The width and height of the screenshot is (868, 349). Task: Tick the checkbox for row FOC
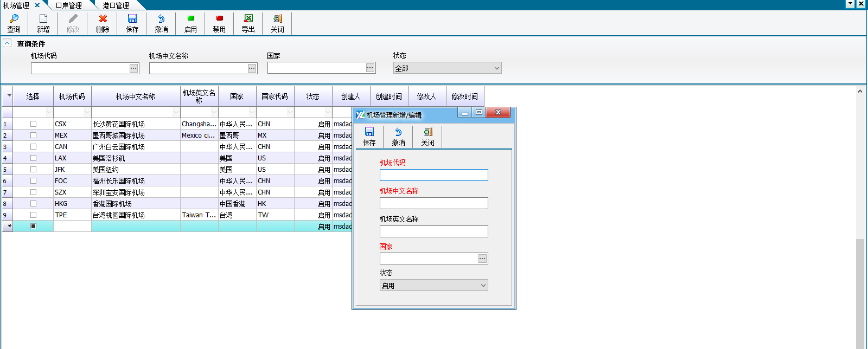[x=33, y=181]
